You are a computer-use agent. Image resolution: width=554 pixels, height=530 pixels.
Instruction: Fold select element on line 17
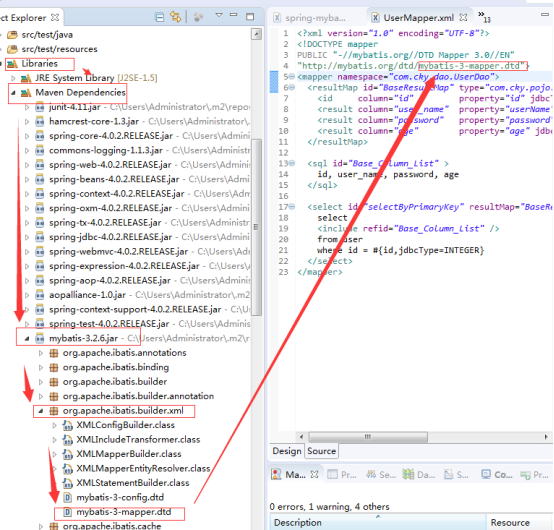[292, 207]
